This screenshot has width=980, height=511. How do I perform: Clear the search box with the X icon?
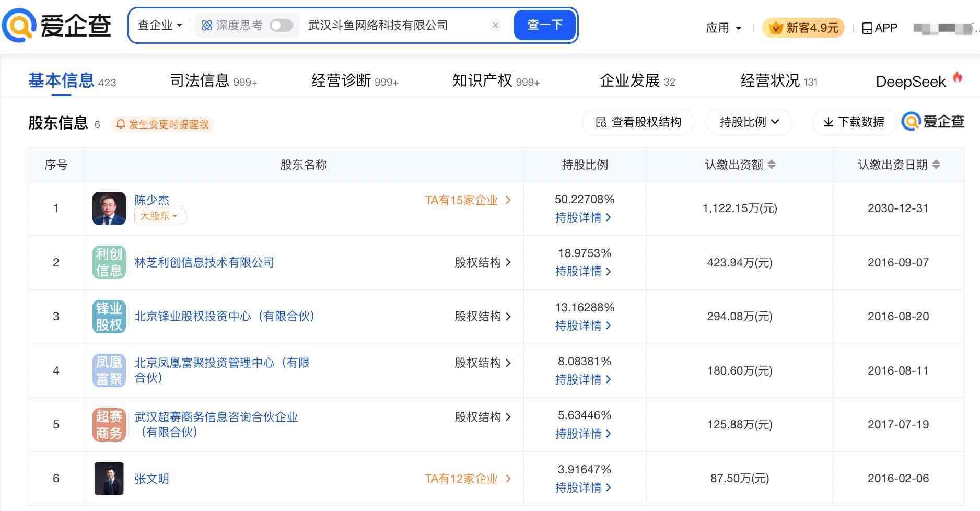496,25
